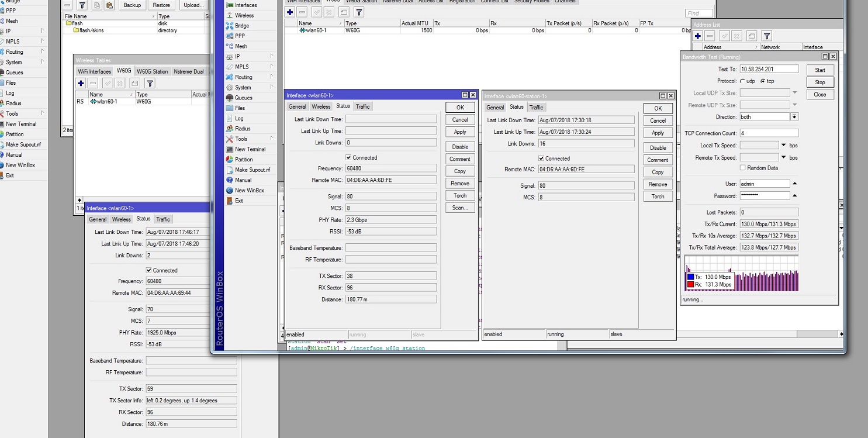Click Apply in blue-titled wlan60-1 window
868x438 pixels.
pos(460,132)
